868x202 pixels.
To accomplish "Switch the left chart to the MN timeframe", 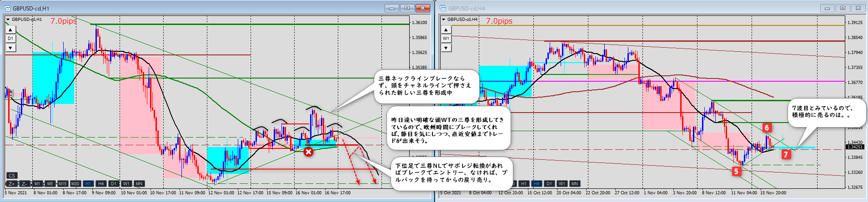I will 139,184.
